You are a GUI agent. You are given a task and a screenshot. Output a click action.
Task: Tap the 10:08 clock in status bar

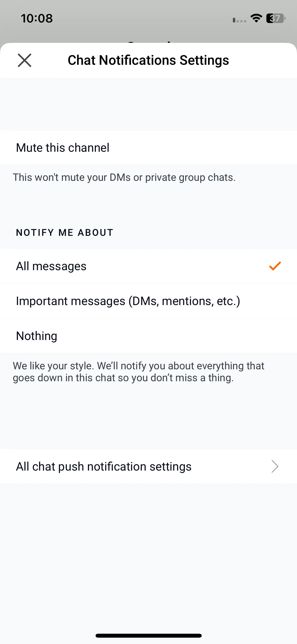37,18
